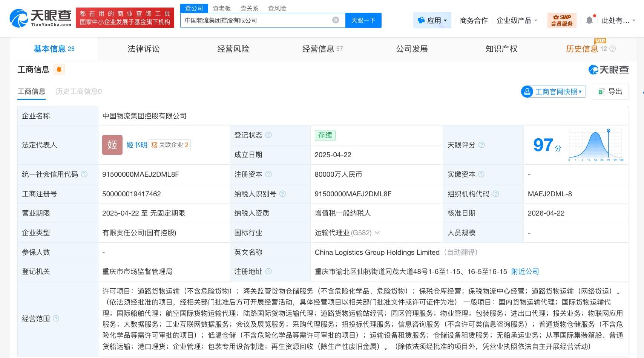The image size is (644, 358).
Task: Open the 应用 dropdown menu
Action: (x=432, y=20)
